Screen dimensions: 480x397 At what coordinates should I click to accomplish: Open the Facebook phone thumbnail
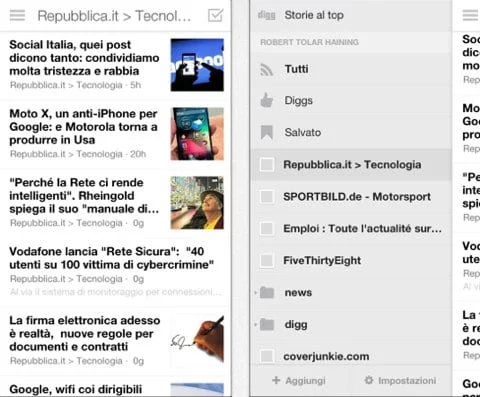[x=197, y=65]
